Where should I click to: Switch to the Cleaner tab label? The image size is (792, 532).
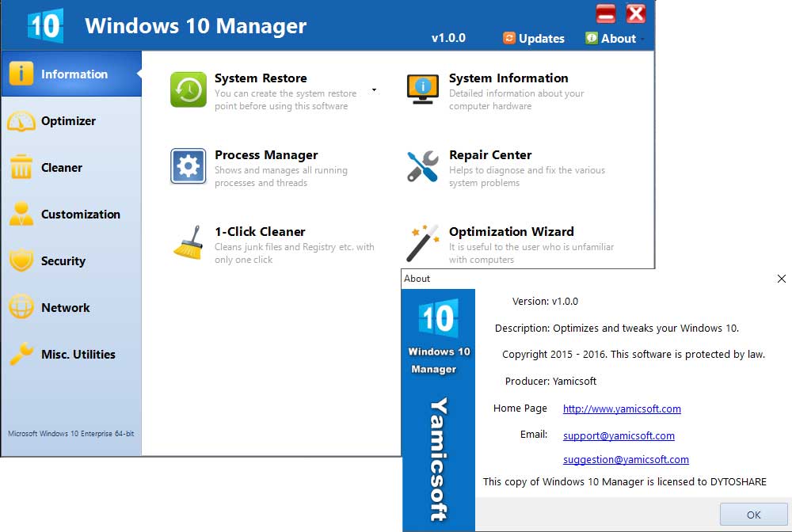[x=62, y=168]
